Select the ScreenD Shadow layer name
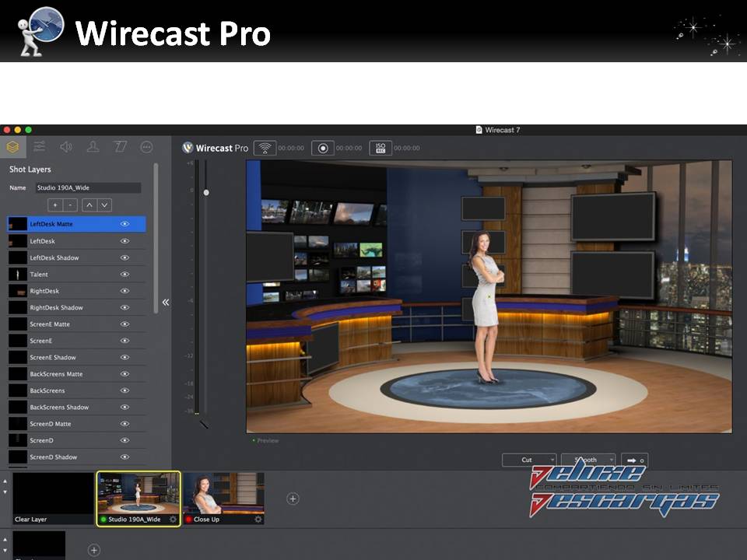The image size is (747, 560). click(x=54, y=457)
